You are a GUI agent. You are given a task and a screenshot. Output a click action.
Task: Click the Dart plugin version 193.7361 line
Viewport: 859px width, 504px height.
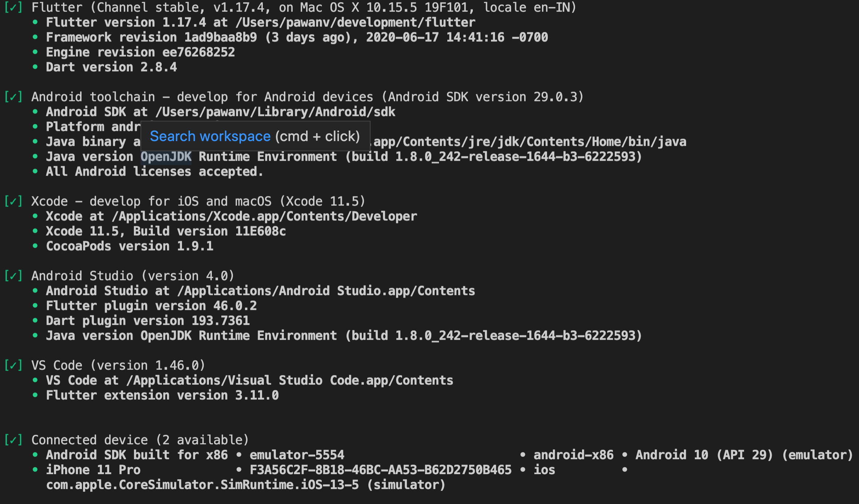click(148, 320)
